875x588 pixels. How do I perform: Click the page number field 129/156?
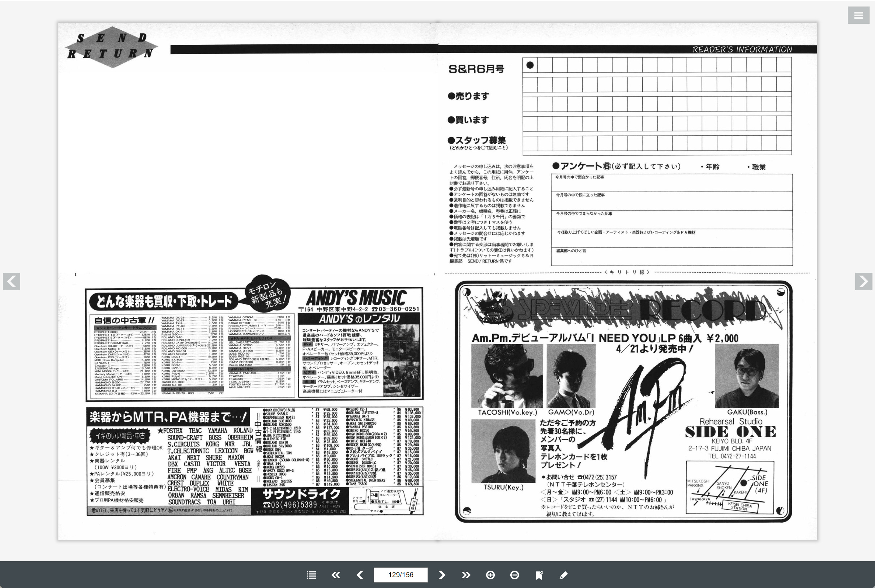tap(401, 575)
